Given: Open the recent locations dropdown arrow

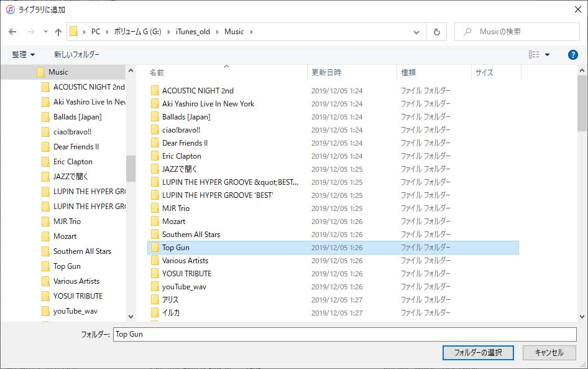Looking at the screenshot, I should point(45,32).
